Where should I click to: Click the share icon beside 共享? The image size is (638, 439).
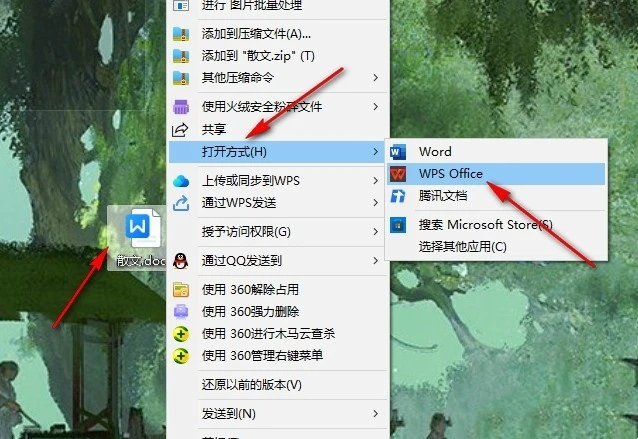coord(180,129)
